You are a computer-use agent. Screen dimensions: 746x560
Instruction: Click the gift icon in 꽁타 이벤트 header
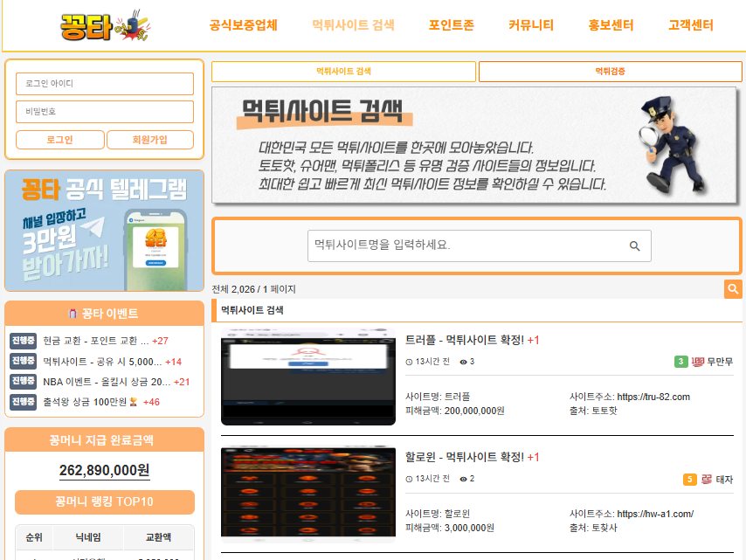click(73, 314)
